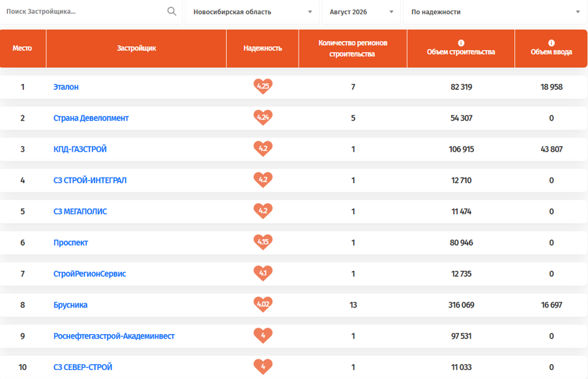Click construction volume value 316 069
Image resolution: width=588 pixels, height=379 pixels.
coord(462,305)
